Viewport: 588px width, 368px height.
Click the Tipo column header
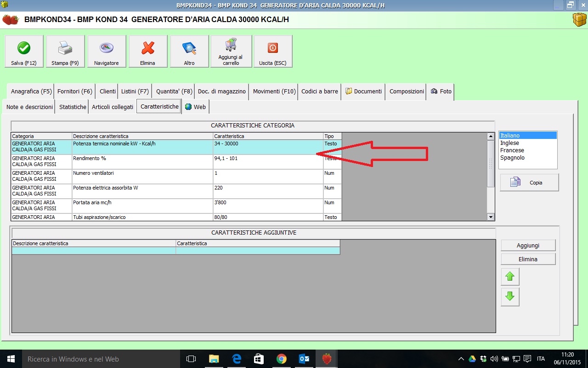click(x=333, y=136)
